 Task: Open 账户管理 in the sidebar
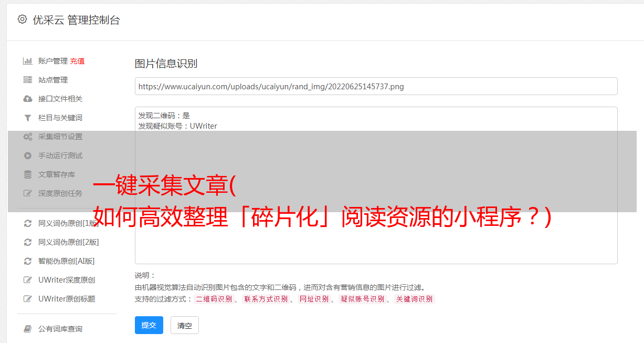53,61
